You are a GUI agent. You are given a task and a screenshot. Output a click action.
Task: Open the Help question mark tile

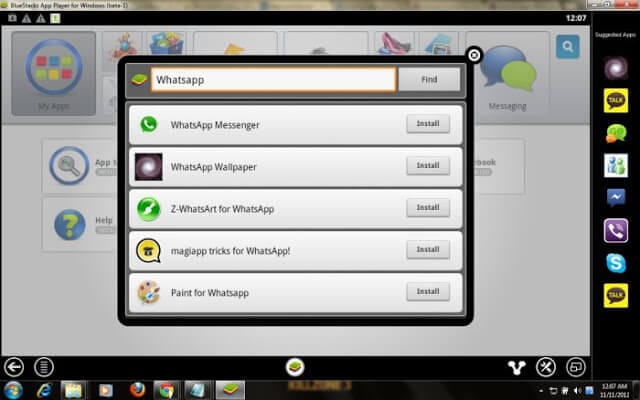70,224
